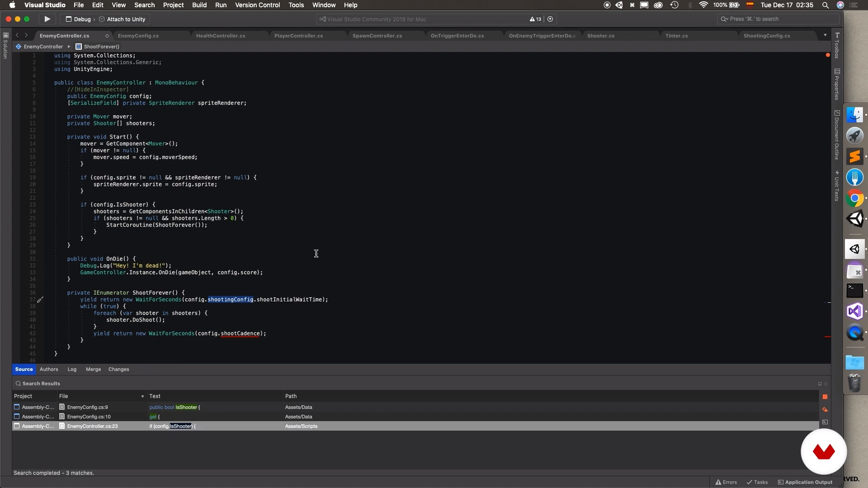This screenshot has height=488, width=868.
Task: Click the red error marker in scrollbar overview
Action: 828,337
